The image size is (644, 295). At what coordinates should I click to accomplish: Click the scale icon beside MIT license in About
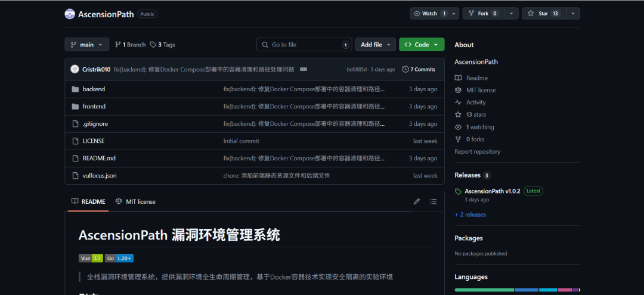(x=458, y=90)
